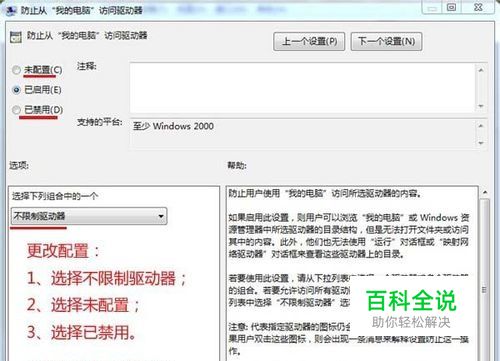This screenshot has width=500, height=361.
Task: Click the 至少 Windows 2000 platform text
Action: coord(173,126)
